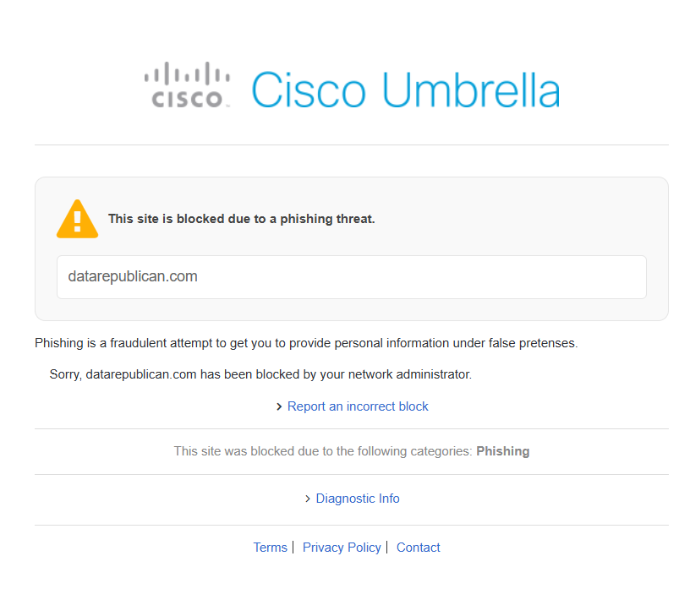Click the 'blocked due to following categories' text
679x616 pixels.
coord(323,451)
